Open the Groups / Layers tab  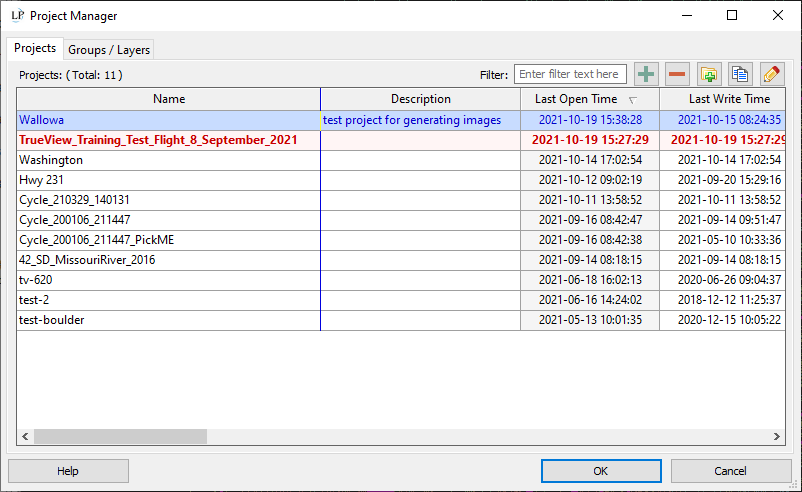point(109,50)
